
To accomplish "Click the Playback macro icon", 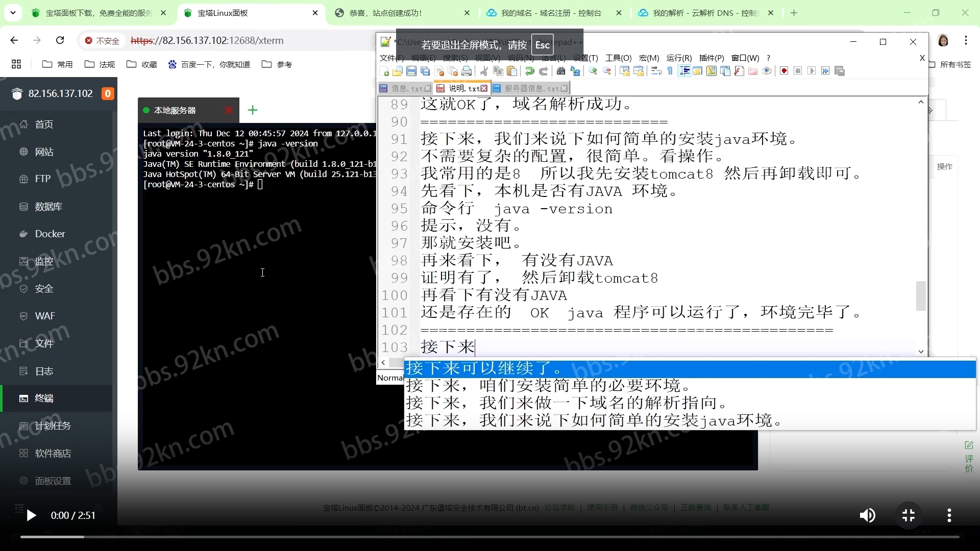I will tap(812, 71).
